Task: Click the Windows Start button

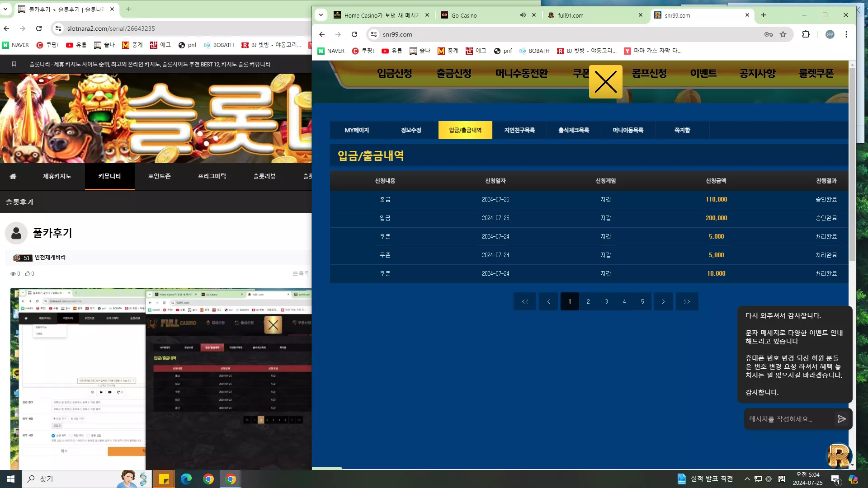Action: coord(11,479)
